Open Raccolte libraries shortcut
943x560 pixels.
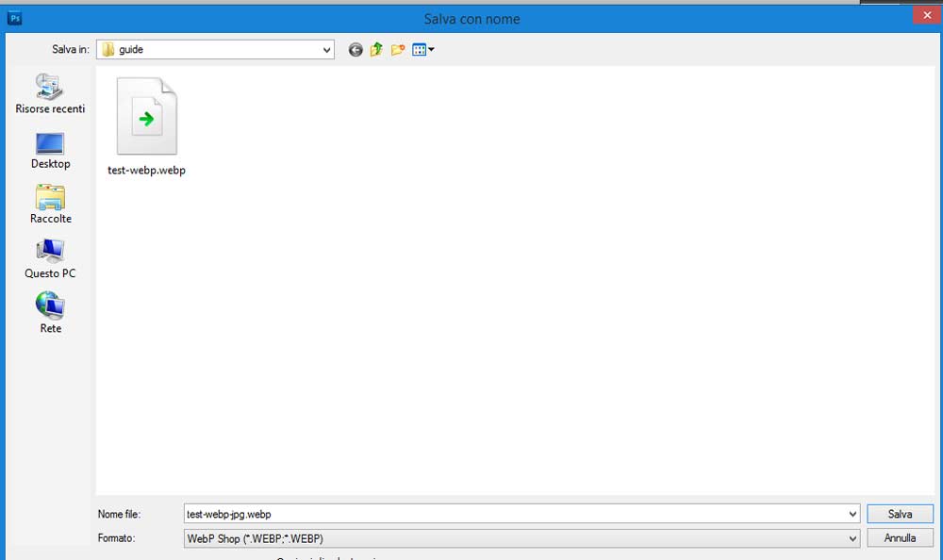50,205
